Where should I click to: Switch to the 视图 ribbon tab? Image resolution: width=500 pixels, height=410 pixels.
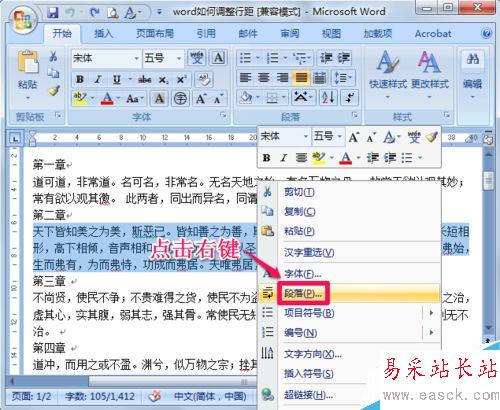[331, 33]
